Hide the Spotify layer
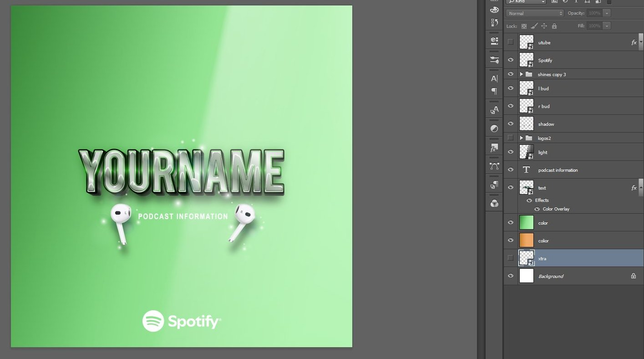Viewport: 644px width, 359px height. tap(510, 60)
